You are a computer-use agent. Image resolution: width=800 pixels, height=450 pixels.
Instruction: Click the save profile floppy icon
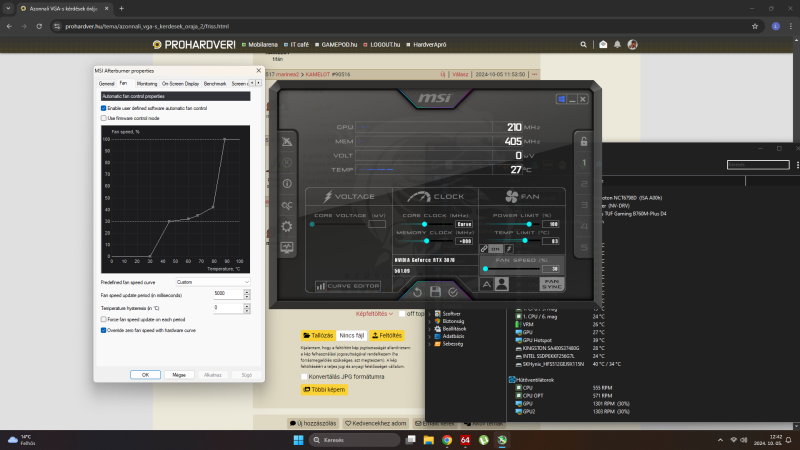pos(435,291)
